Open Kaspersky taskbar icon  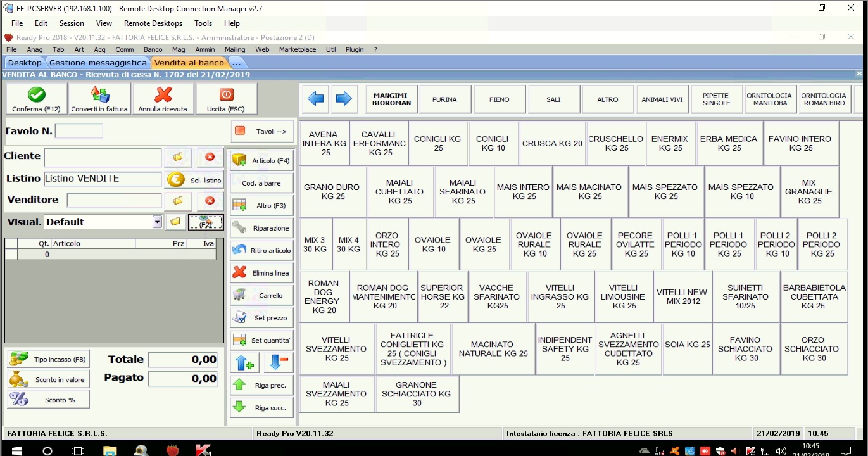[x=203, y=450]
